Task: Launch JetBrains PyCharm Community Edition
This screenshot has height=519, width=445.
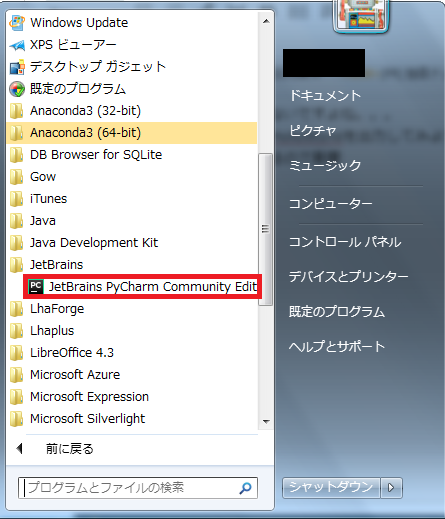Action: tap(142, 287)
